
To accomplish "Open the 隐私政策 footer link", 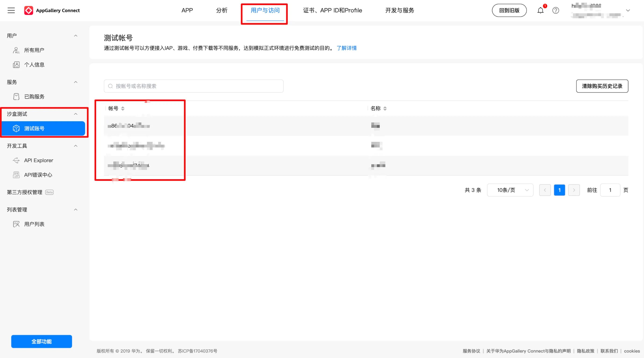I will 586,351.
